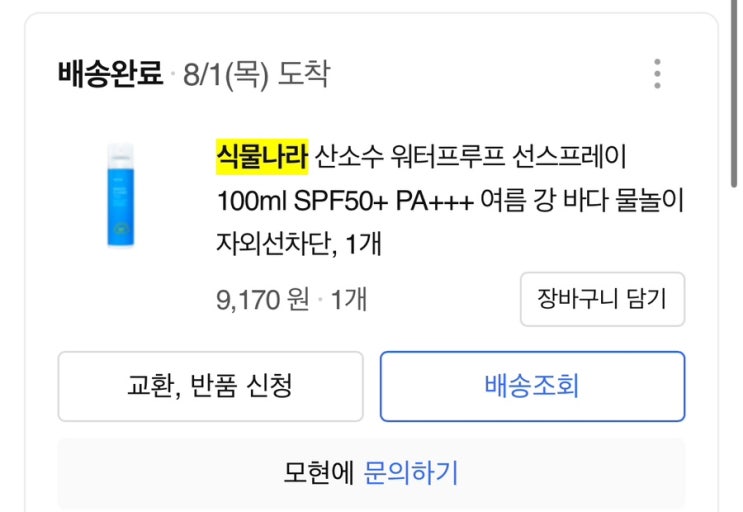The image size is (743, 512).
Task: Click the blue 문의하기 link
Action: coord(411,472)
